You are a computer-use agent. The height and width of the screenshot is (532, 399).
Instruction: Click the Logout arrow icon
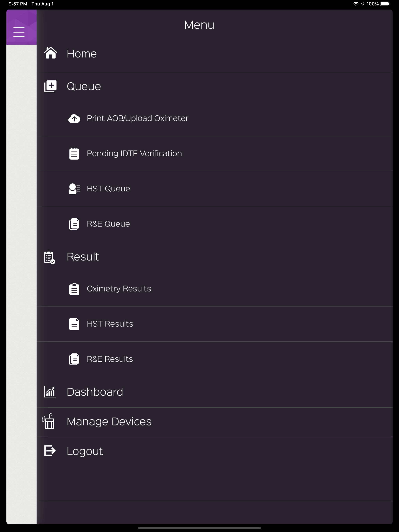point(50,451)
